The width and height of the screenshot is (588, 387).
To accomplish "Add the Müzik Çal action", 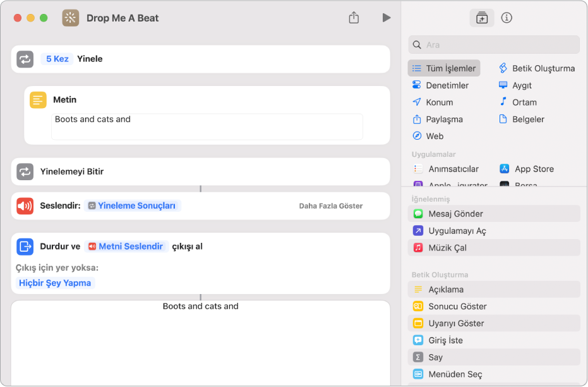I will pyautogui.click(x=494, y=248).
